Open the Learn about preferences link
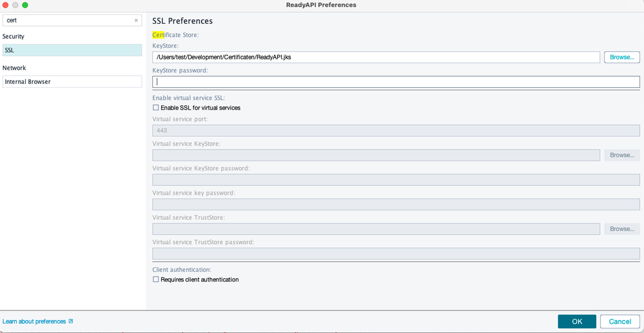The height and width of the screenshot is (333, 644). tap(34, 321)
